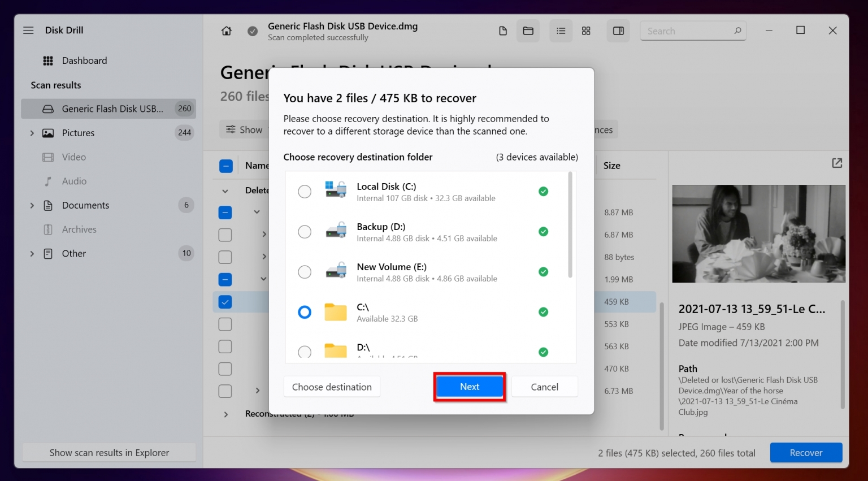This screenshot has width=868, height=481.
Task: Expand the Reconstructed section
Action: pos(226,414)
